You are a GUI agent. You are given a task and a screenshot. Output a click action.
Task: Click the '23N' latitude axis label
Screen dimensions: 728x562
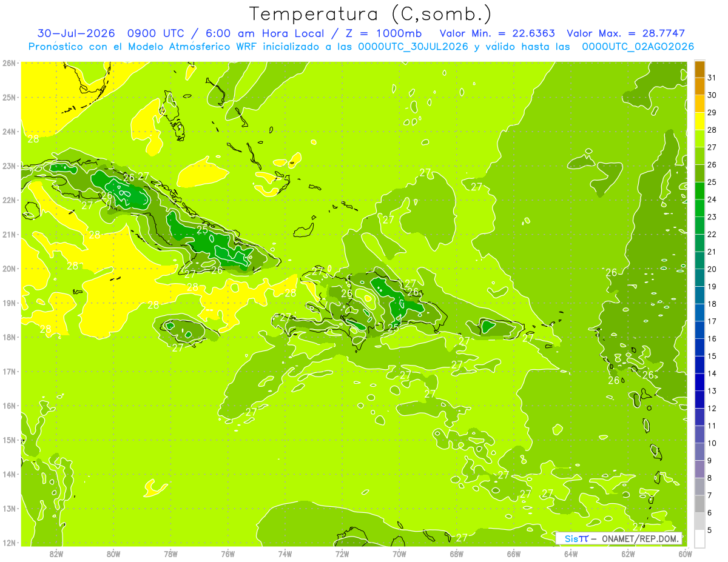point(9,166)
